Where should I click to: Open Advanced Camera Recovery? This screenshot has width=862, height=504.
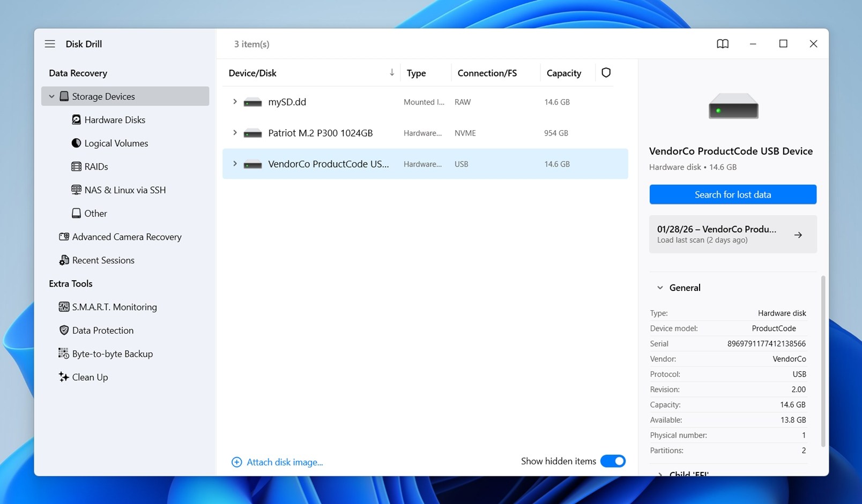(127, 236)
